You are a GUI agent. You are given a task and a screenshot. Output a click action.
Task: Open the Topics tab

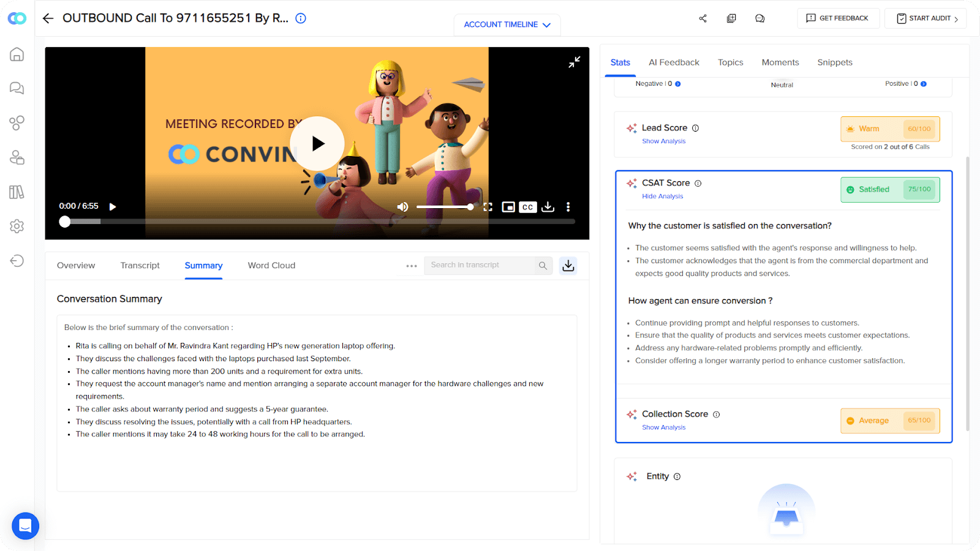point(730,62)
